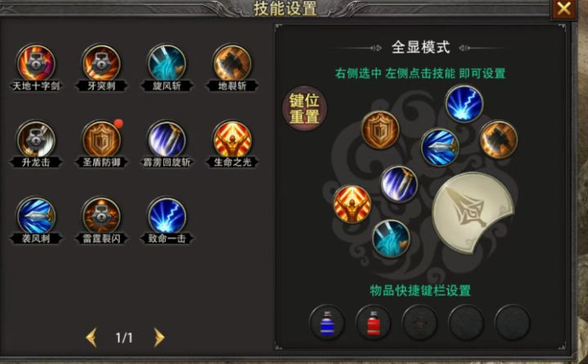Go to the previous skill page arrow
The width and height of the screenshot is (588, 364).
pyautogui.click(x=91, y=337)
